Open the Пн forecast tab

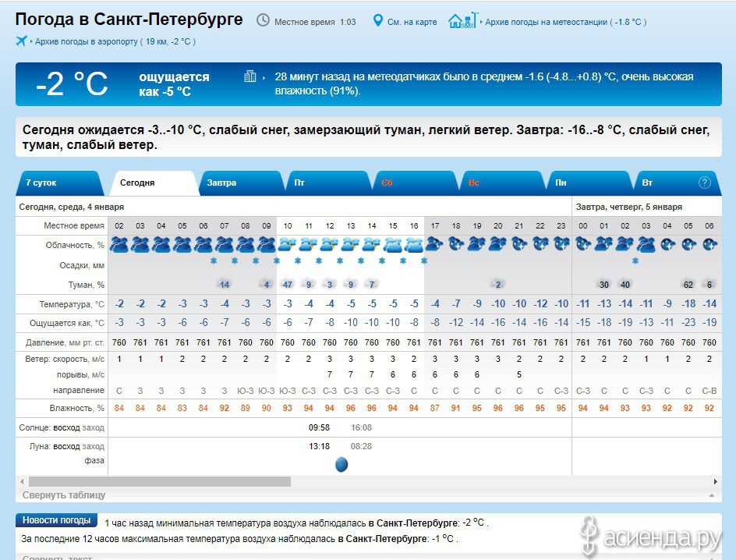[x=589, y=183]
